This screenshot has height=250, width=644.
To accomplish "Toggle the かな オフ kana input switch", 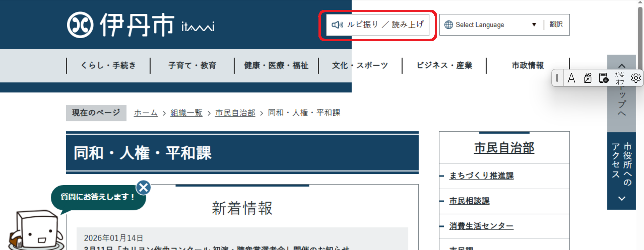I will pos(619,78).
